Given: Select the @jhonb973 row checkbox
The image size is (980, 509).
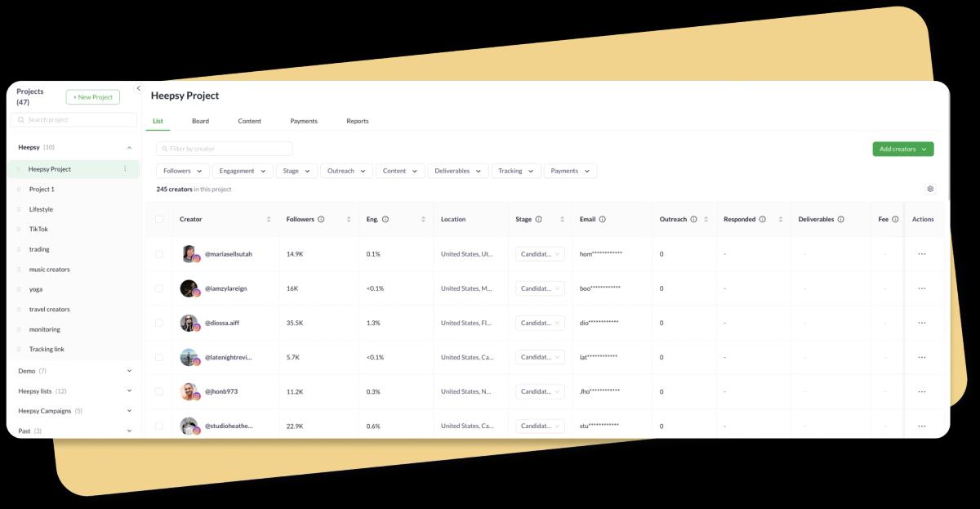Looking at the screenshot, I should click(x=159, y=391).
